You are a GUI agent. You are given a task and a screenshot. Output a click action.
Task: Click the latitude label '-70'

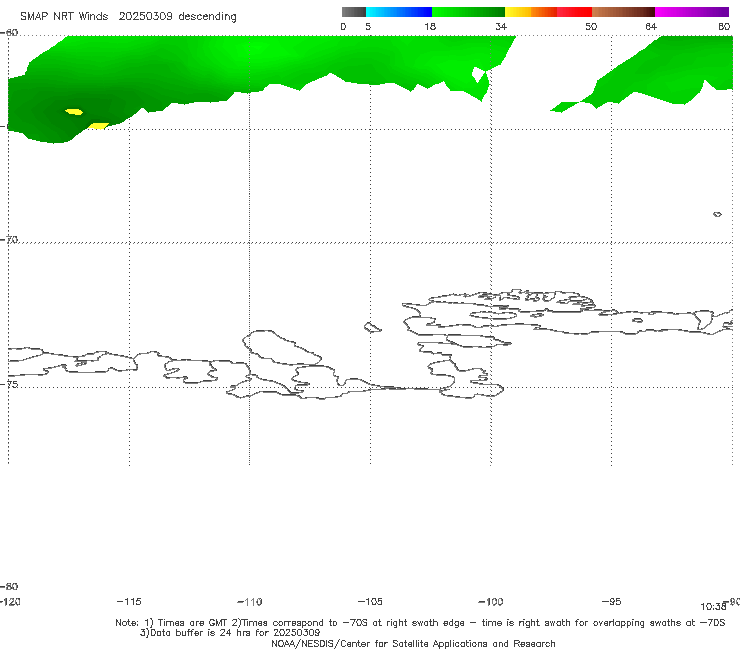9,240
